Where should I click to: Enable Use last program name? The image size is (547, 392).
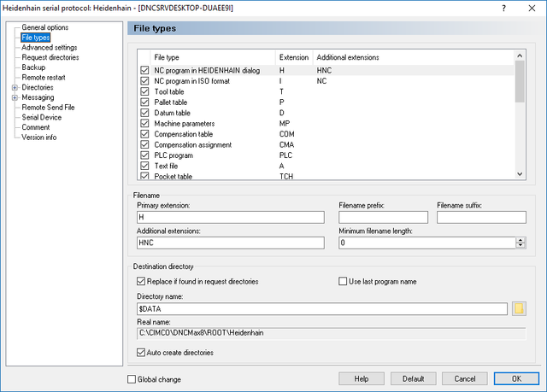click(343, 281)
